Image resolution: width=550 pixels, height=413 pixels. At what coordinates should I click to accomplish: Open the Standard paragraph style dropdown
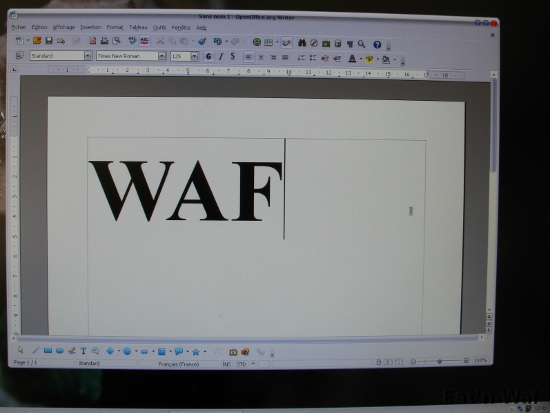pos(88,55)
